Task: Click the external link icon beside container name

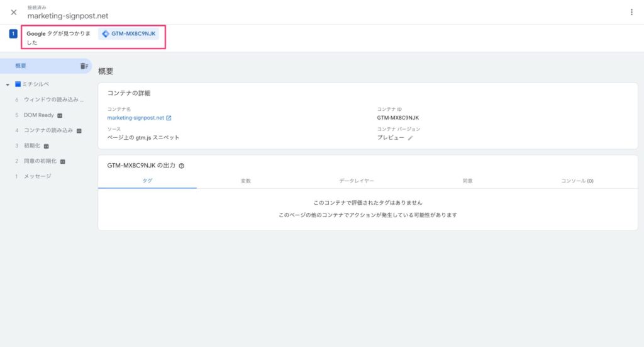Action: tap(169, 118)
